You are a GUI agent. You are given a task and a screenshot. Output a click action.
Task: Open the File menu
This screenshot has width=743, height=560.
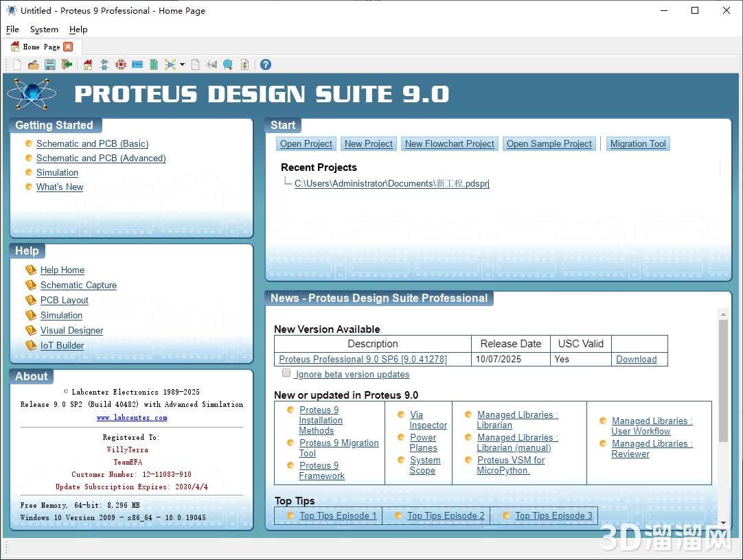(12, 30)
